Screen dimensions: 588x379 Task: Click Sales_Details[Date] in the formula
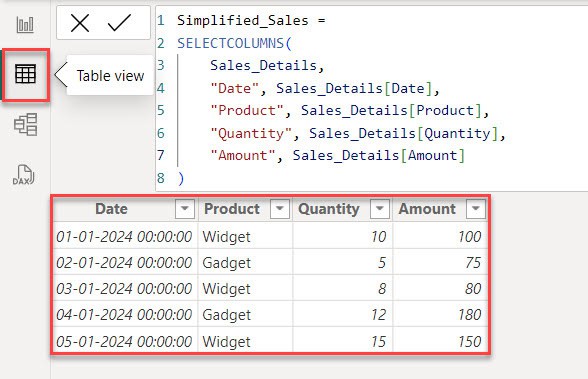pyautogui.click(x=354, y=88)
